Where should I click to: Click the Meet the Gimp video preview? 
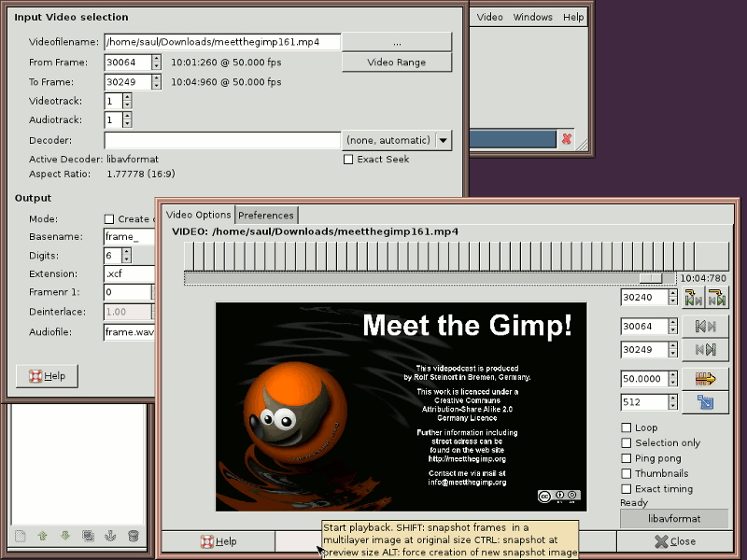(402, 407)
